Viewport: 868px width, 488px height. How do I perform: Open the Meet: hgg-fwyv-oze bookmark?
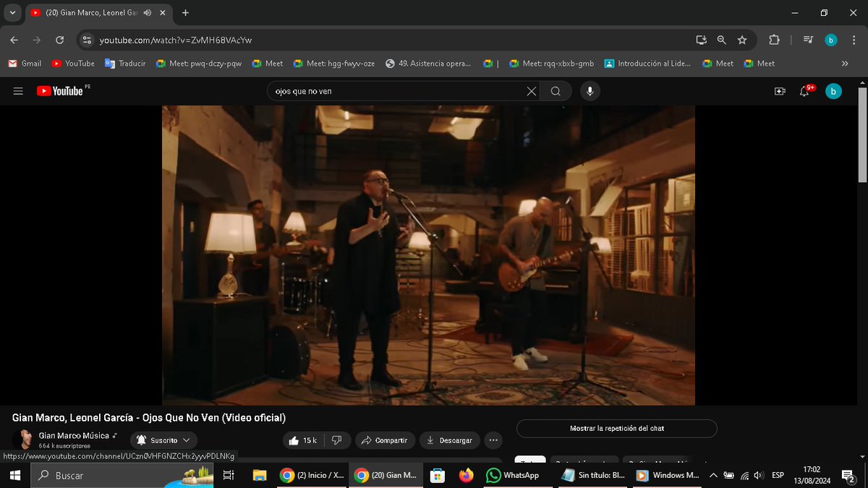click(334, 64)
